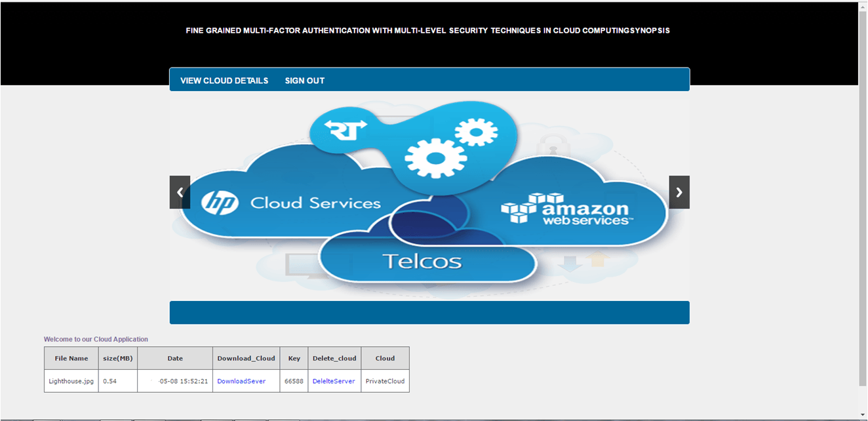Click the File Name column header

coord(71,358)
